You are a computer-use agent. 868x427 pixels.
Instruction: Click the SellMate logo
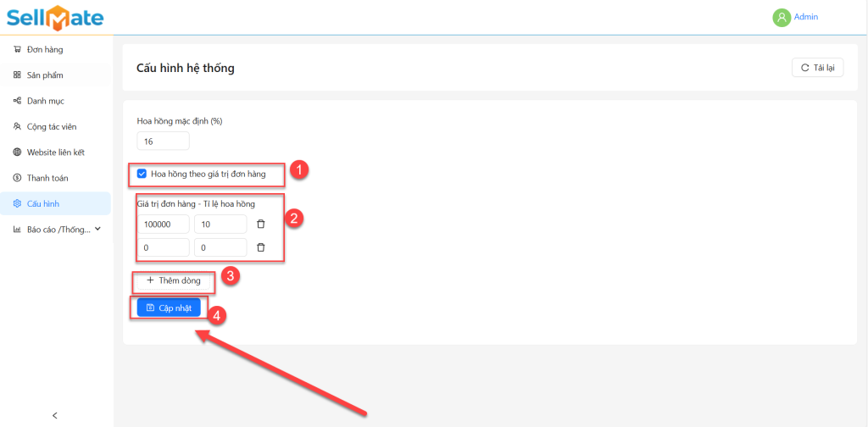[x=55, y=17]
